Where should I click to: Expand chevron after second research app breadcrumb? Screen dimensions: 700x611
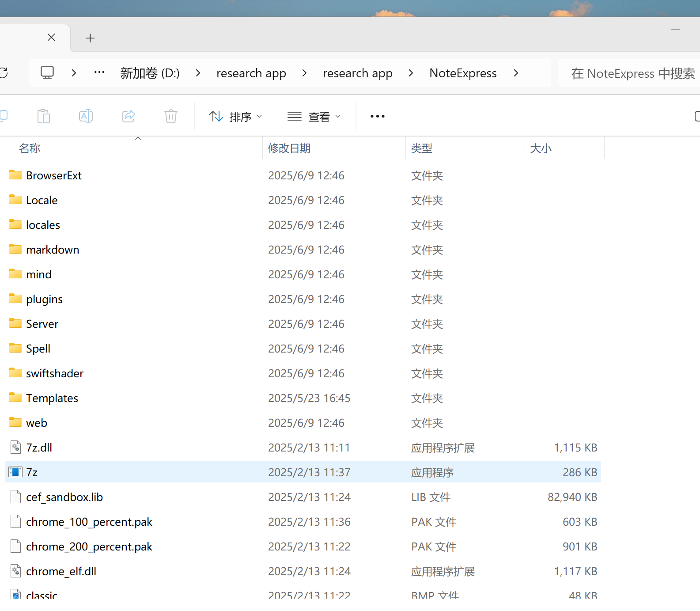[411, 73]
